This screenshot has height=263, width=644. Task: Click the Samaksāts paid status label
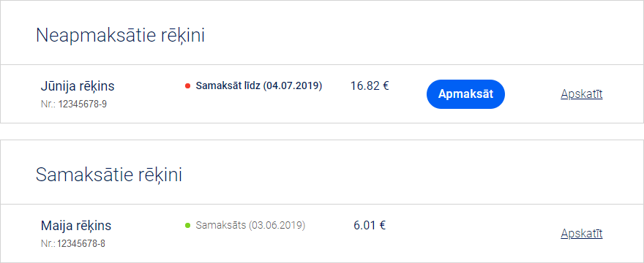pos(221,225)
